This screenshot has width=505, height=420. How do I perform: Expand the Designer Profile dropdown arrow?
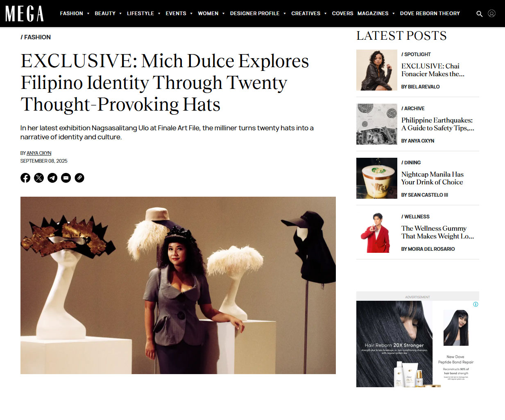click(285, 14)
